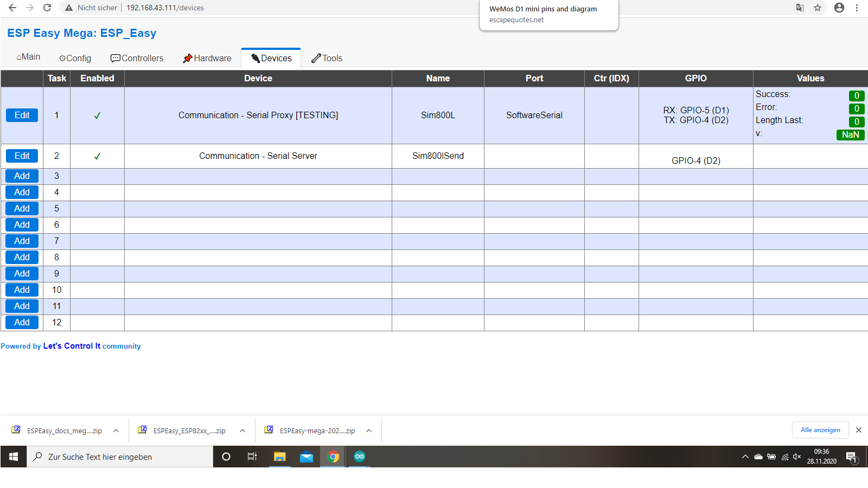The height and width of the screenshot is (488, 868).
Task: Click the ESP Easy Mega: ESP_Easy title
Action: [81, 33]
